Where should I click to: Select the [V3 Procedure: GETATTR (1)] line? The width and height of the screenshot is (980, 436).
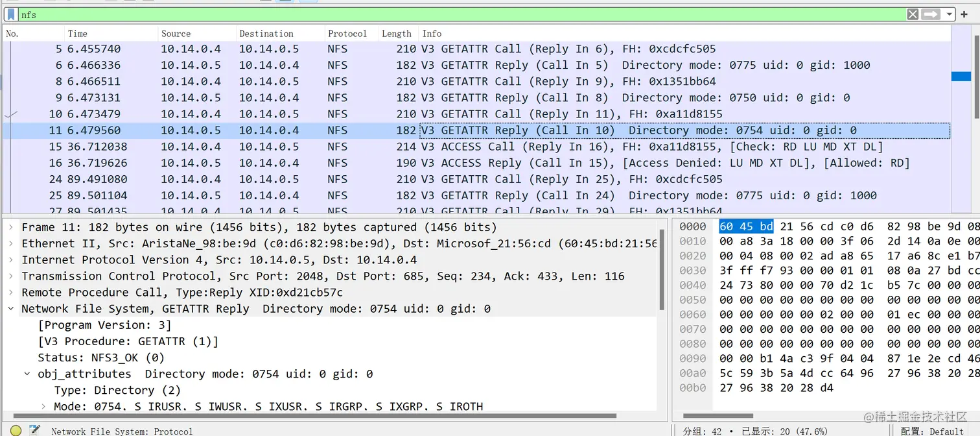pos(128,341)
